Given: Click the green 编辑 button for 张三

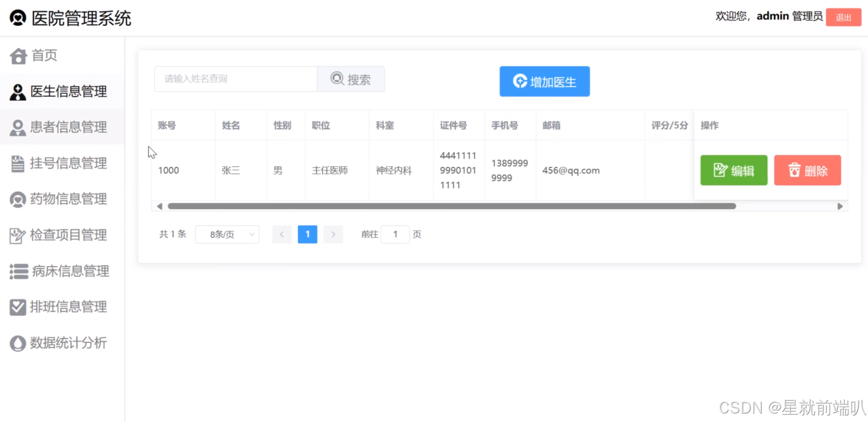Looking at the screenshot, I should (733, 170).
